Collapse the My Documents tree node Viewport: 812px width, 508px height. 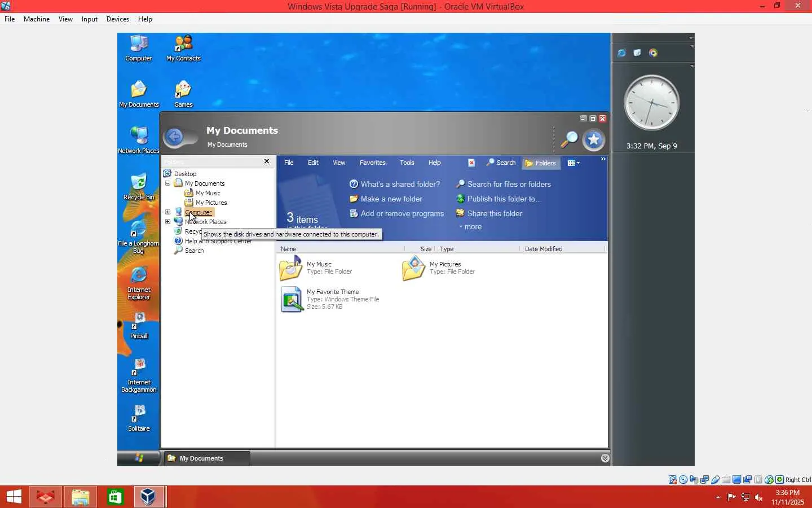click(167, 183)
